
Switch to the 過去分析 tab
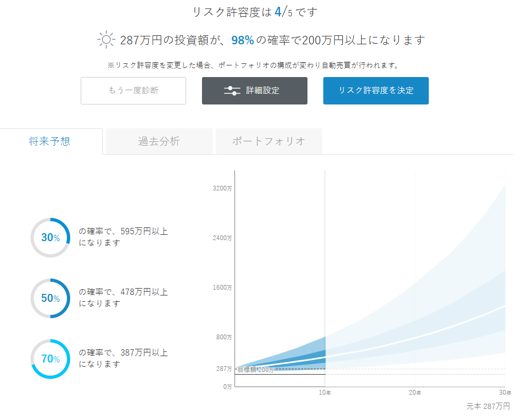point(159,141)
